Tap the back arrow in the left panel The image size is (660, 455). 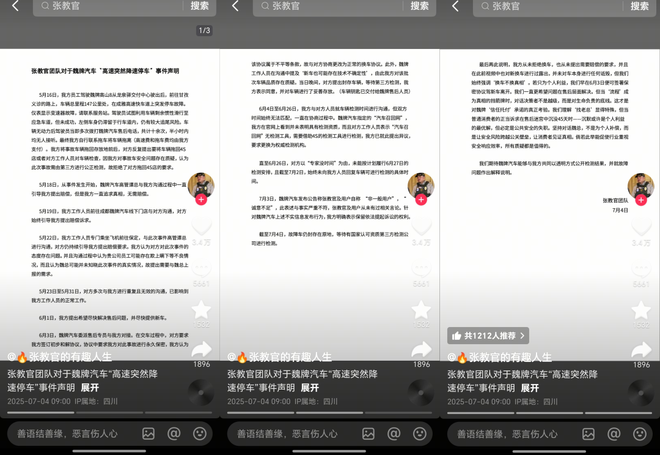click(x=14, y=7)
